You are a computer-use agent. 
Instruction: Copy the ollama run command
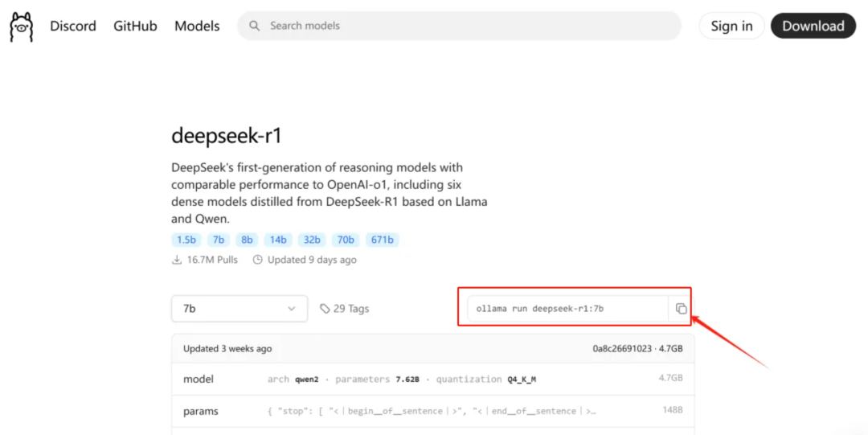(681, 309)
